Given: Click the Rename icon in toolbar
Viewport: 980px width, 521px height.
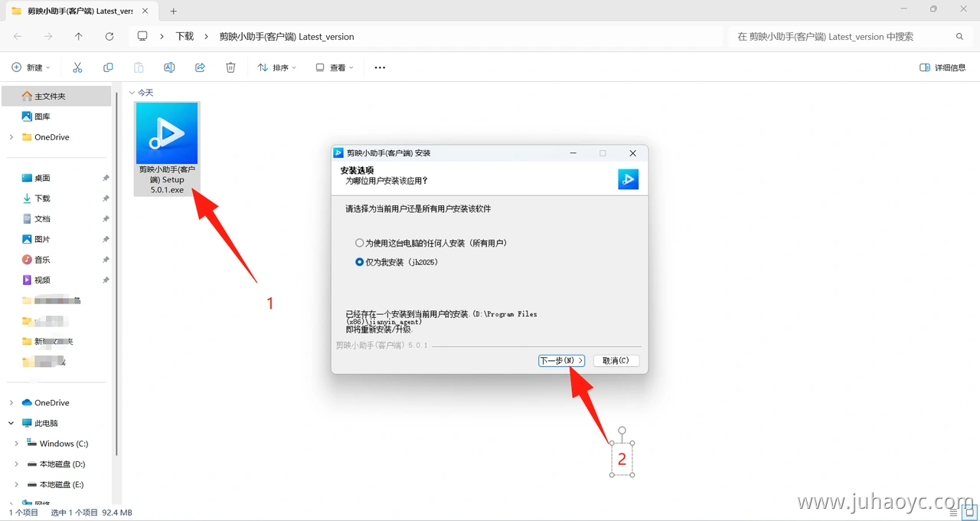Looking at the screenshot, I should 169,67.
